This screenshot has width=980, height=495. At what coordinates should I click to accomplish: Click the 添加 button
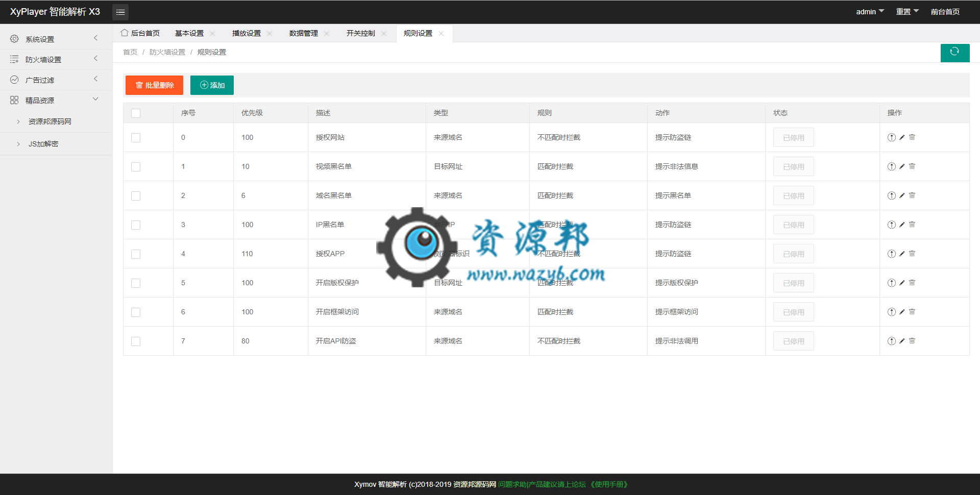[x=212, y=85]
